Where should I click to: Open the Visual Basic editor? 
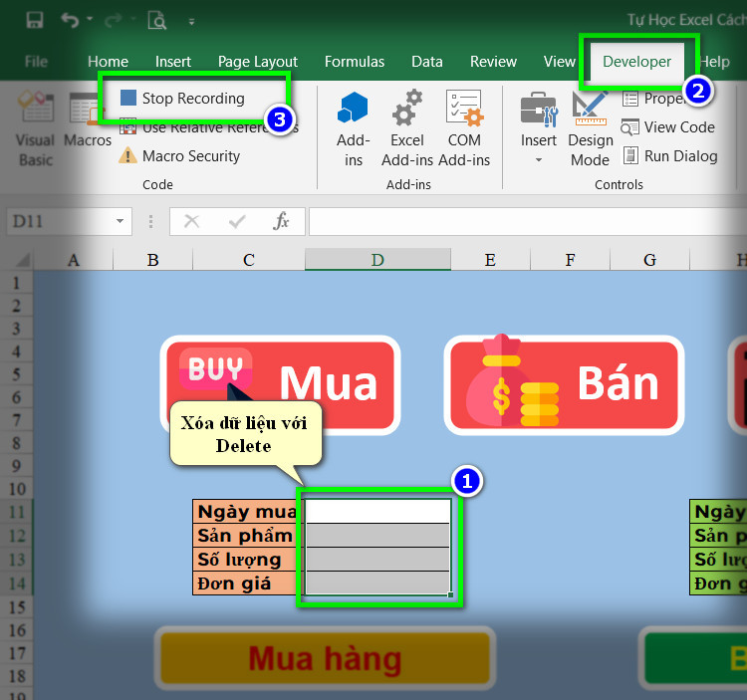[x=36, y=129]
